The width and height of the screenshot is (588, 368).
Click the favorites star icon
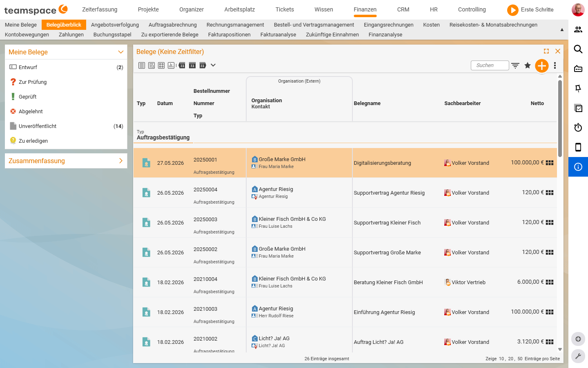[528, 65]
